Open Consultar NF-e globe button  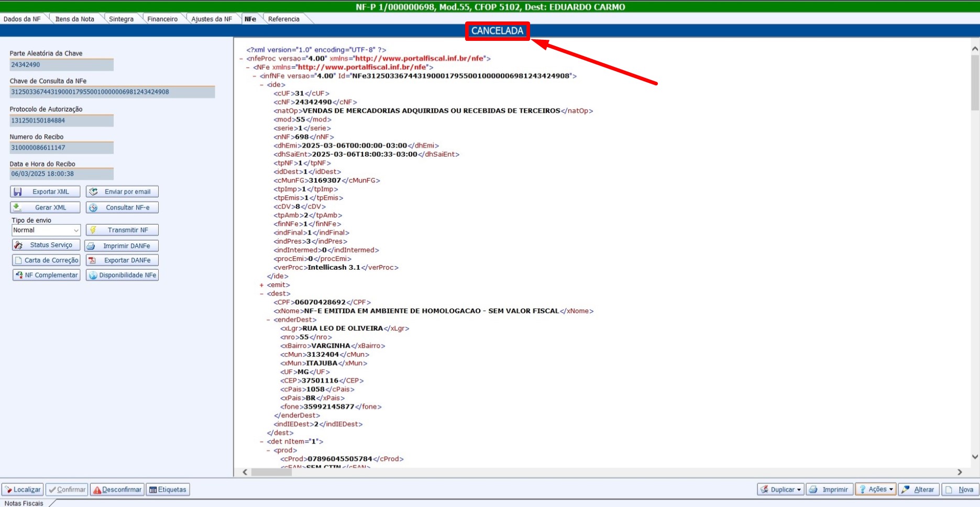pos(122,207)
